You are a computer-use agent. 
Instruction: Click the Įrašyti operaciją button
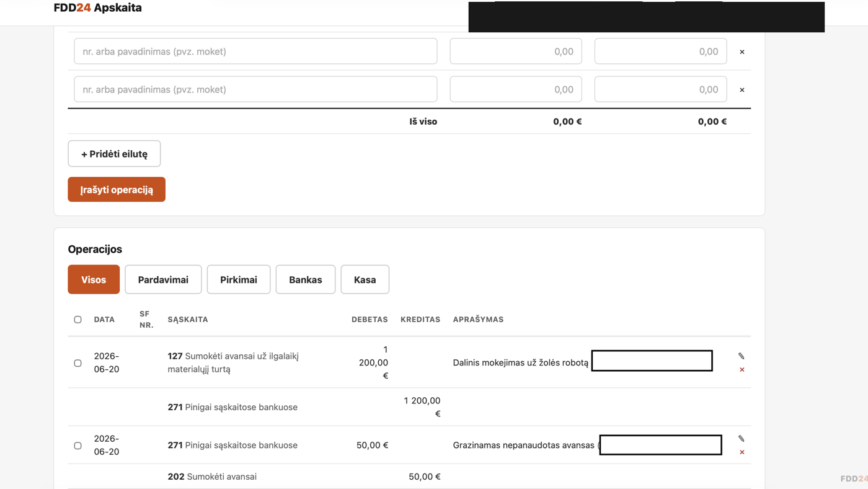[x=117, y=189]
